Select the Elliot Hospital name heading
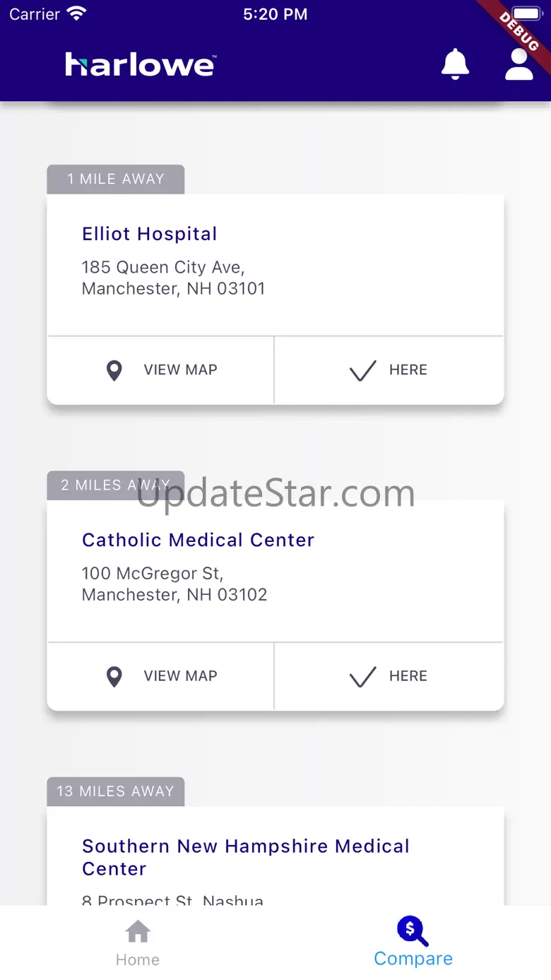 pyautogui.click(x=150, y=234)
